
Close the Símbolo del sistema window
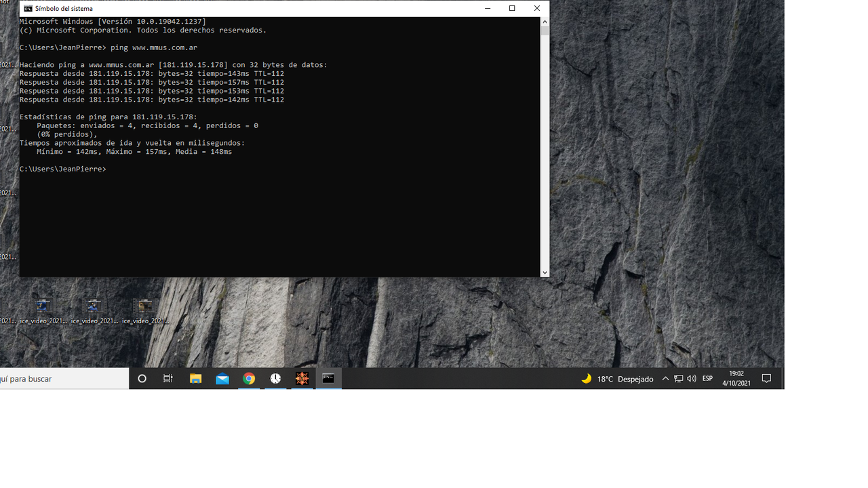537,8
